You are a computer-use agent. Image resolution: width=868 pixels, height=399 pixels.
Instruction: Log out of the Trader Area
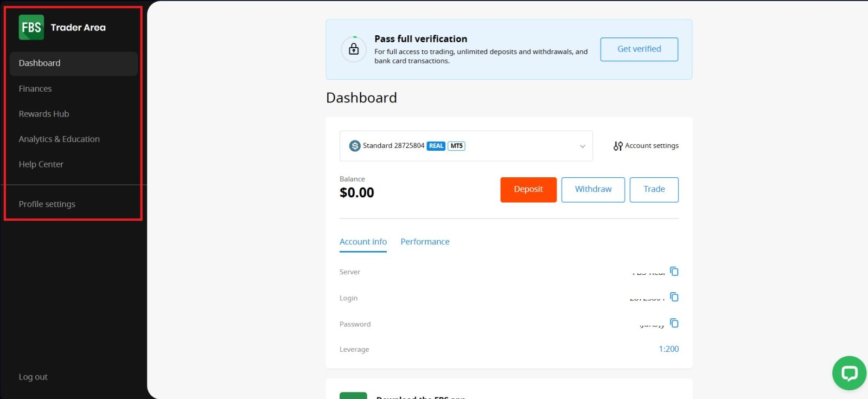pos(33,377)
